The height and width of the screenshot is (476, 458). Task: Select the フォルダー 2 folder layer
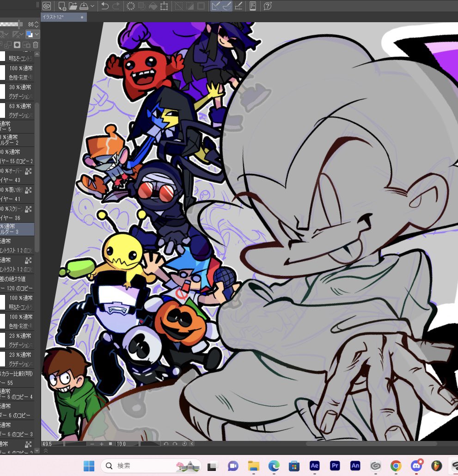tap(17, 140)
